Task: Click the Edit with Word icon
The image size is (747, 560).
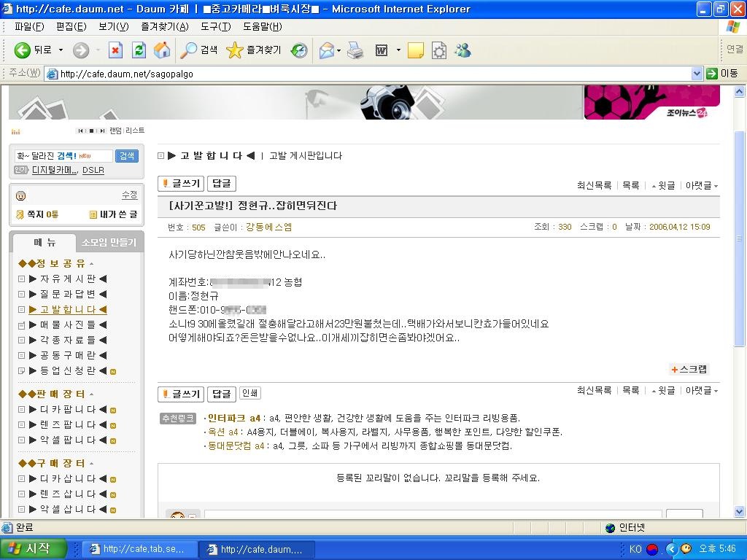Action: point(381,50)
